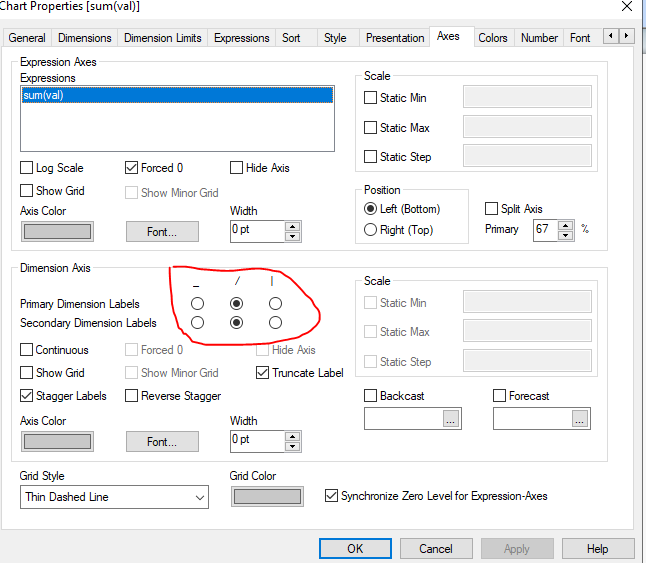This screenshot has height=563, width=646.
Task: Cancel the Chart Properties dialog
Action: click(x=436, y=549)
